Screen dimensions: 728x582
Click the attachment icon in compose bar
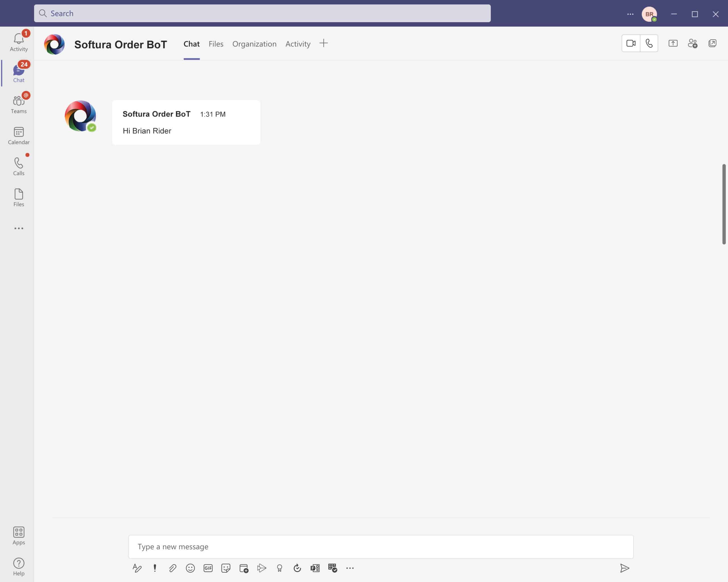click(x=173, y=568)
